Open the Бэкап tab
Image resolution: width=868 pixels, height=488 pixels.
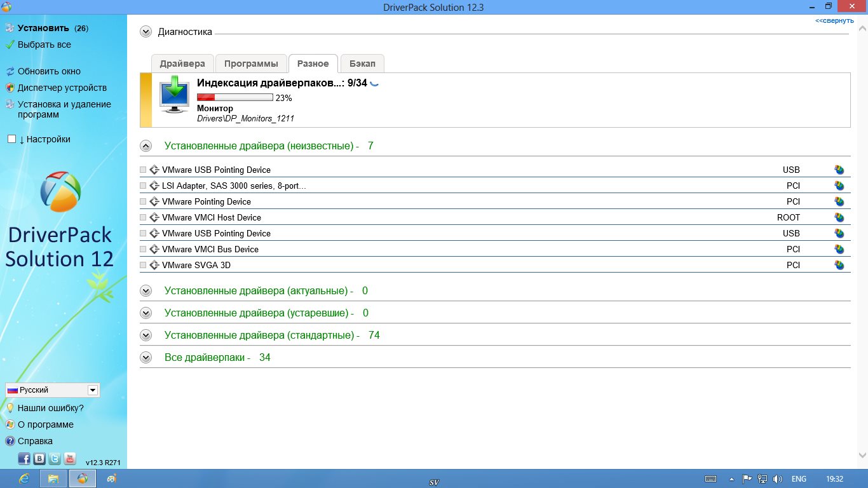tap(362, 64)
